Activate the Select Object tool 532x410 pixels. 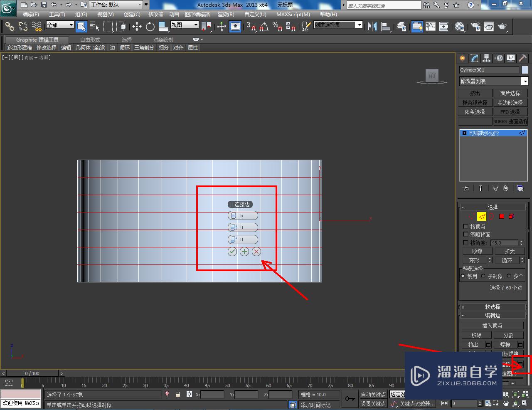point(81,27)
